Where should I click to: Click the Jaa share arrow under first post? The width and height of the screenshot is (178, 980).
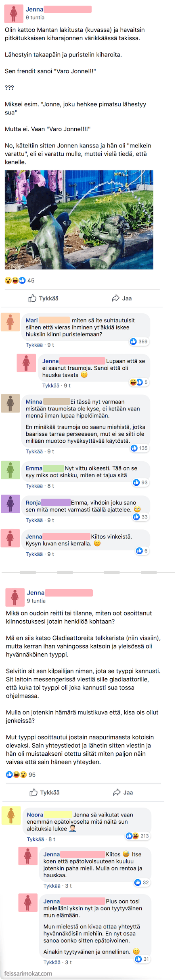click(x=115, y=298)
